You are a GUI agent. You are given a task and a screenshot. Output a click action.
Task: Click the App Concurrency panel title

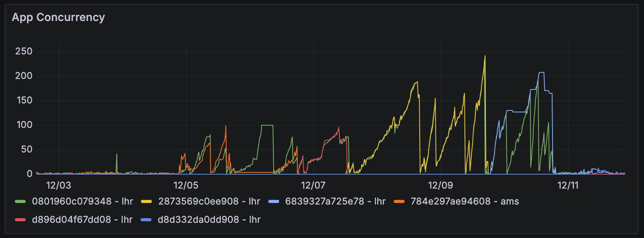(58, 17)
